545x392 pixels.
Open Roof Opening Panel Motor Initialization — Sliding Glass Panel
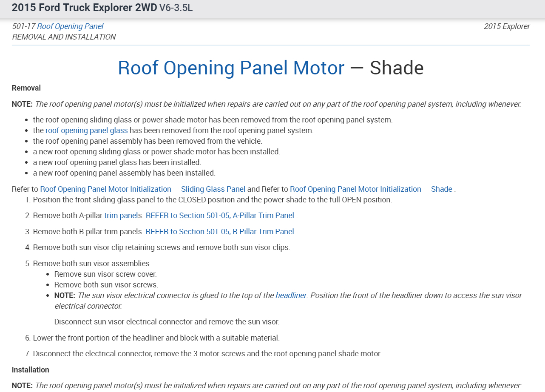(x=143, y=189)
